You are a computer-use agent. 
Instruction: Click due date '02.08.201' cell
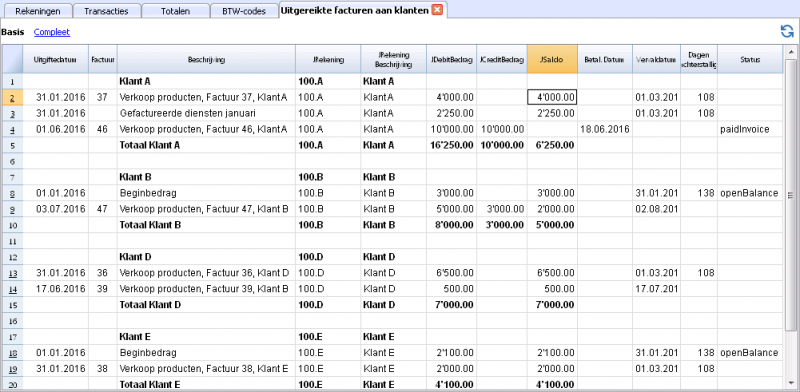click(x=657, y=209)
